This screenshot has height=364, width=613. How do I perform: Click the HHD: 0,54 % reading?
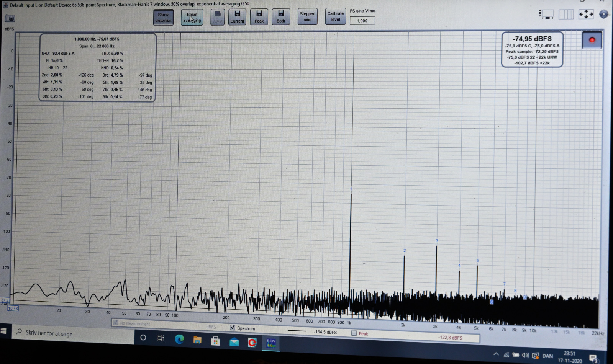112,68
